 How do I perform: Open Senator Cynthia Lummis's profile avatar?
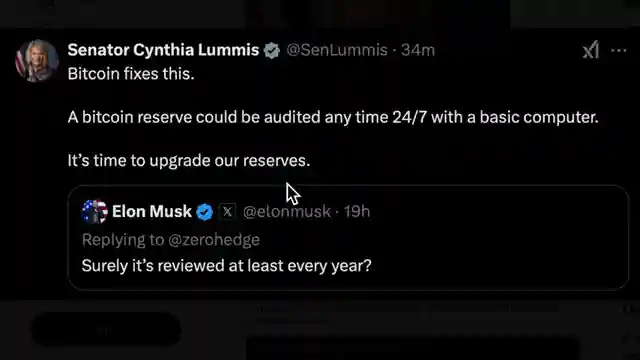pos(37,60)
